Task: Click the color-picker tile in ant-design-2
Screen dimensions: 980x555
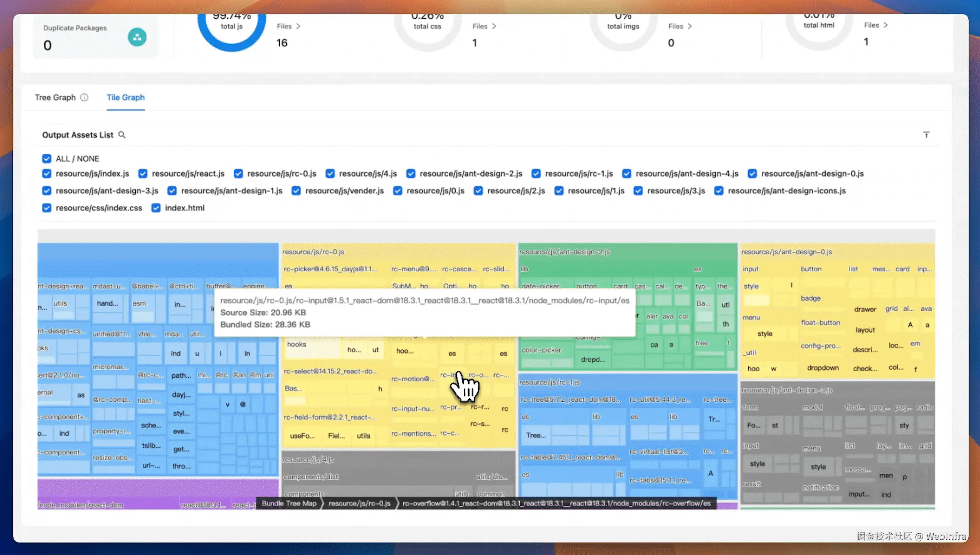Action: point(541,350)
